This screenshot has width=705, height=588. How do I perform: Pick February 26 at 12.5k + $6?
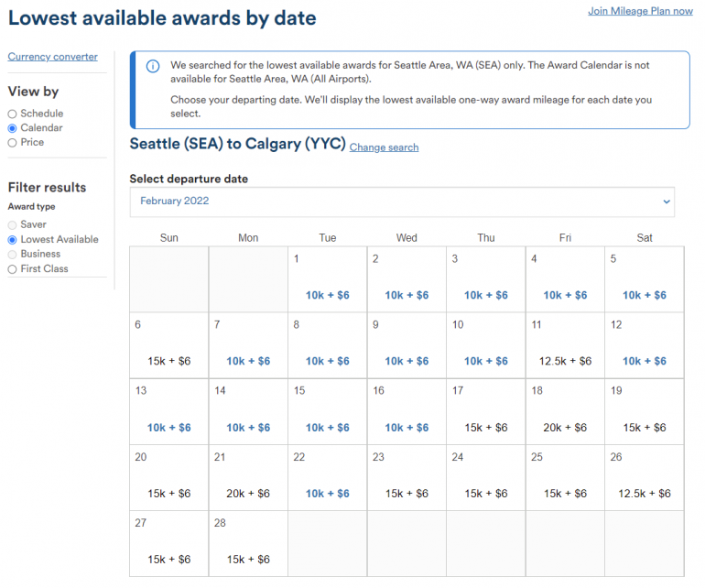[645, 477]
